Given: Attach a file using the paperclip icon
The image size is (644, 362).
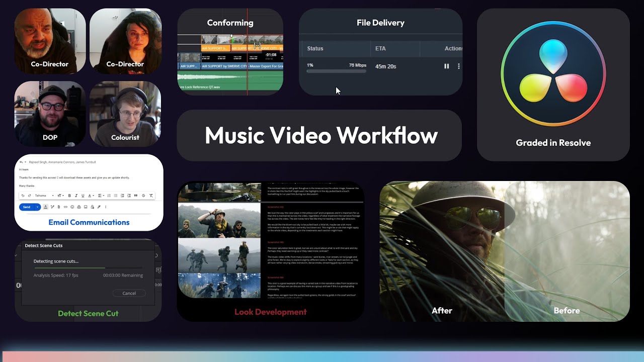Looking at the screenshot, I should pos(59,207).
